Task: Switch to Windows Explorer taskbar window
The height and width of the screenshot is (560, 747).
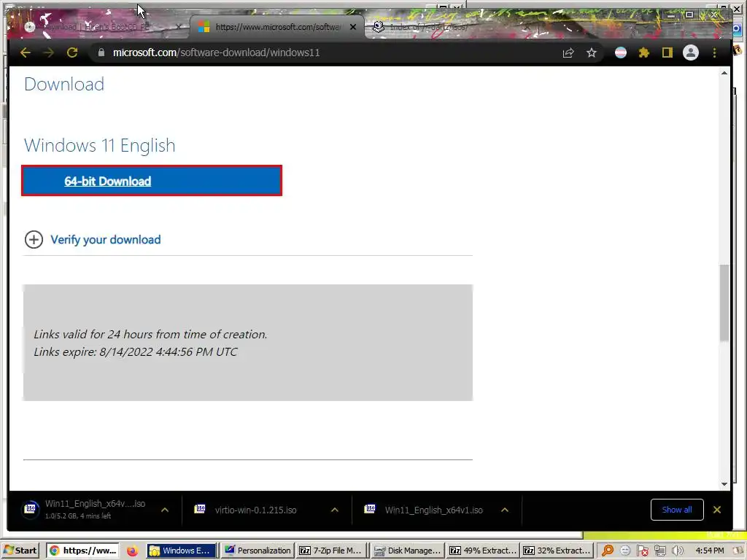Action: tap(182, 551)
